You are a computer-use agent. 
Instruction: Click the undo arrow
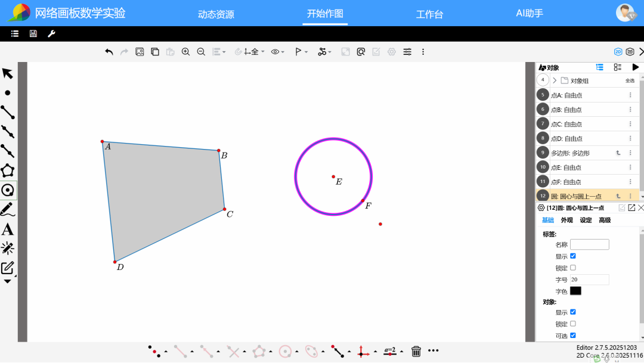[109, 52]
